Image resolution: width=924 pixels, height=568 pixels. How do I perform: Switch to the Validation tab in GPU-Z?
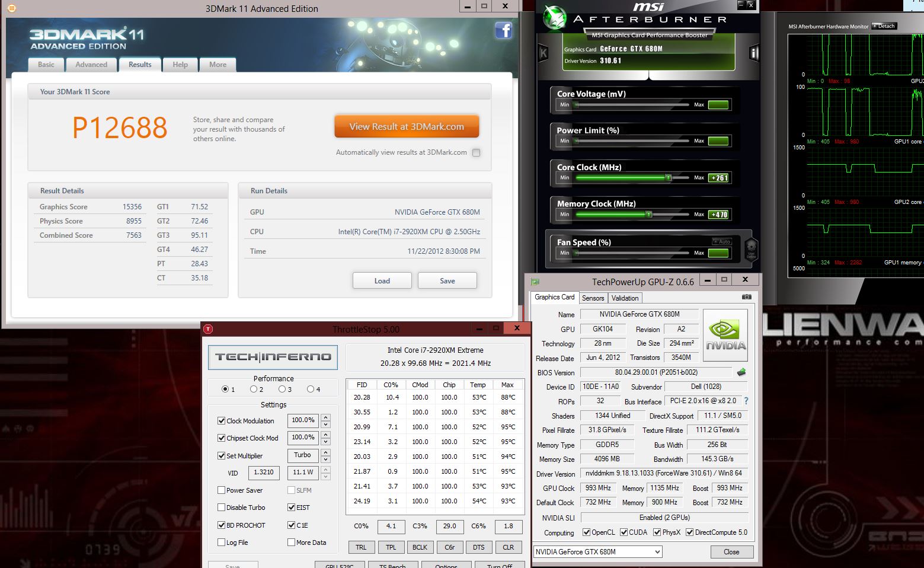[x=625, y=298]
